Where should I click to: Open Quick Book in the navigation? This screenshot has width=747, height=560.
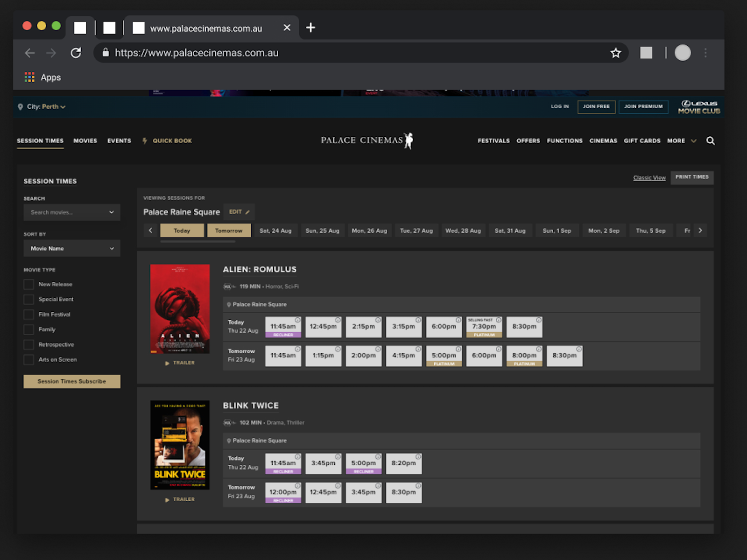[x=167, y=141]
